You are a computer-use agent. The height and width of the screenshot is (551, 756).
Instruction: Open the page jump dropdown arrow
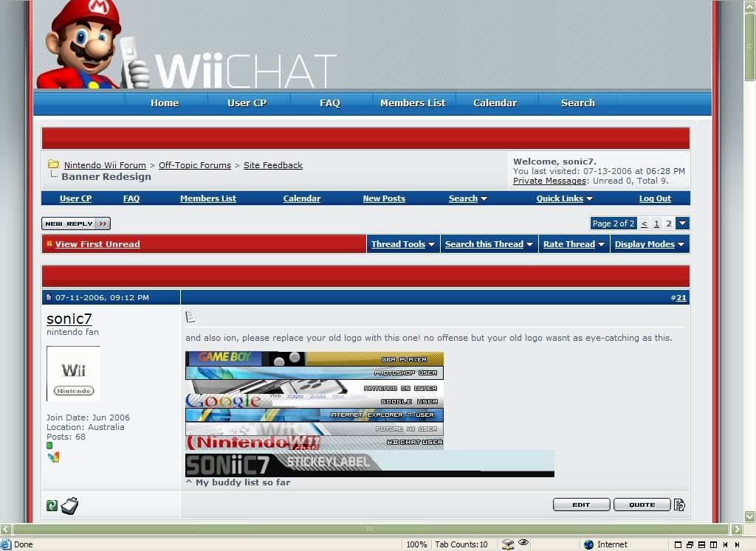point(683,223)
